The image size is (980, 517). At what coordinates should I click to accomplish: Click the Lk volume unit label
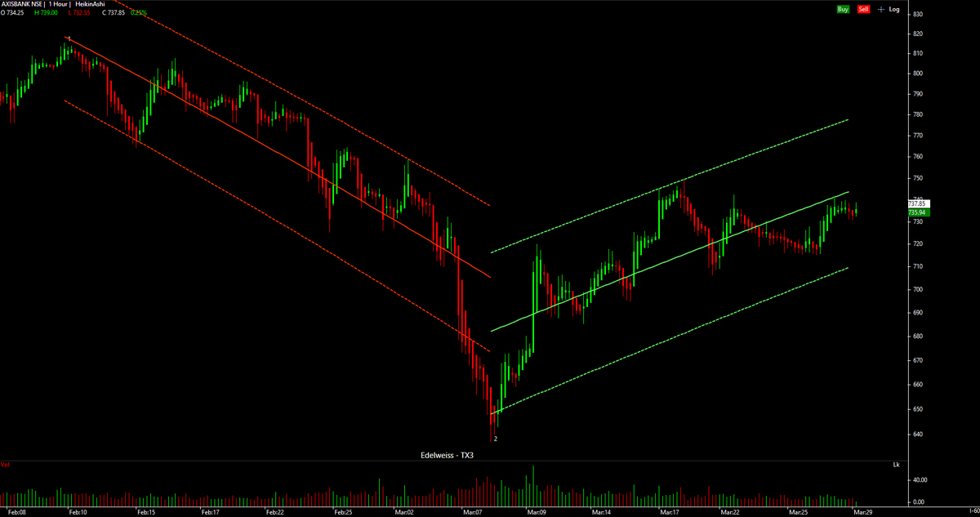(896, 465)
